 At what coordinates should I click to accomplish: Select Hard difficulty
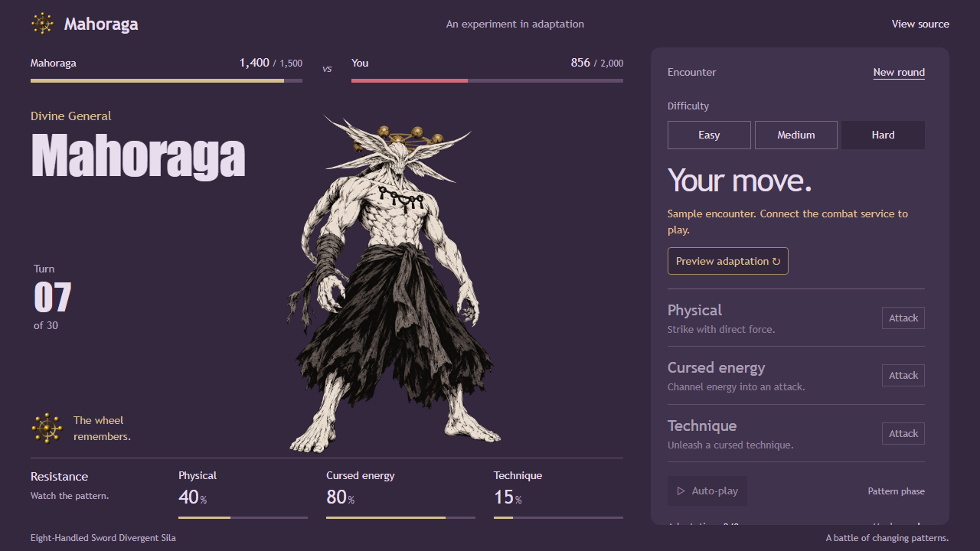click(x=883, y=135)
